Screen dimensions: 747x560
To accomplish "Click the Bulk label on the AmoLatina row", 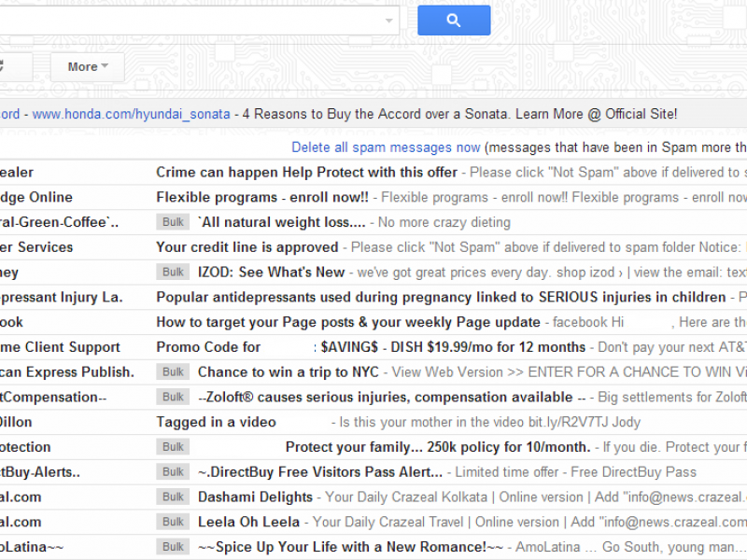I will [x=173, y=547].
